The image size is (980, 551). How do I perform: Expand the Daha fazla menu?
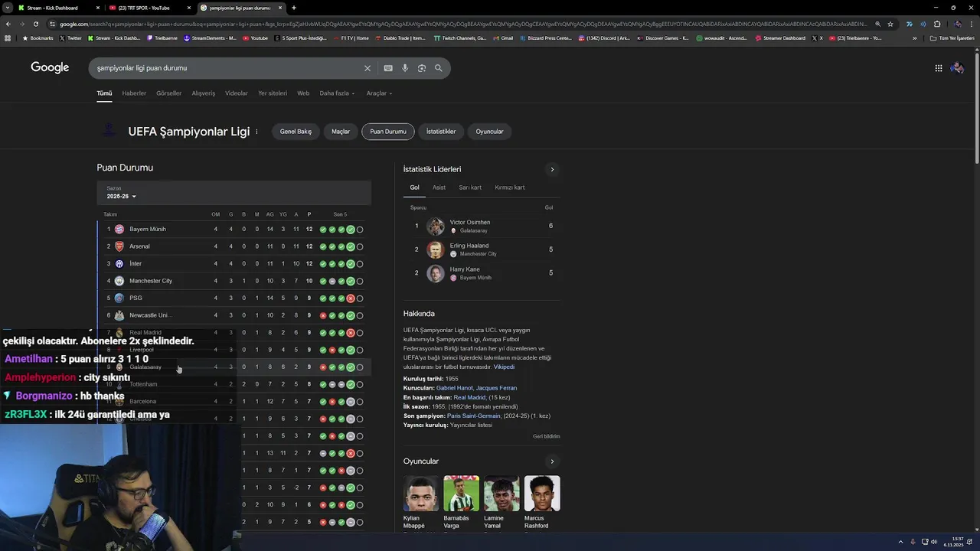(337, 93)
